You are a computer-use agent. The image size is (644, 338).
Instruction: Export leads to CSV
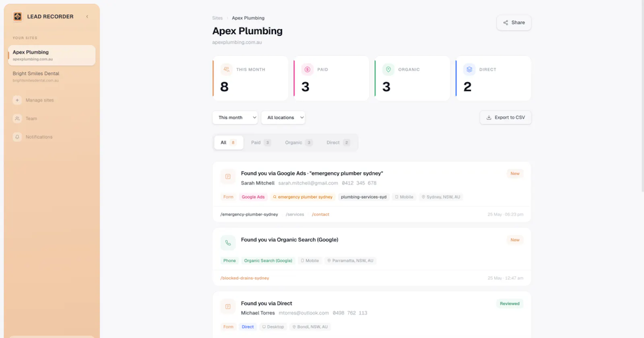click(506, 117)
